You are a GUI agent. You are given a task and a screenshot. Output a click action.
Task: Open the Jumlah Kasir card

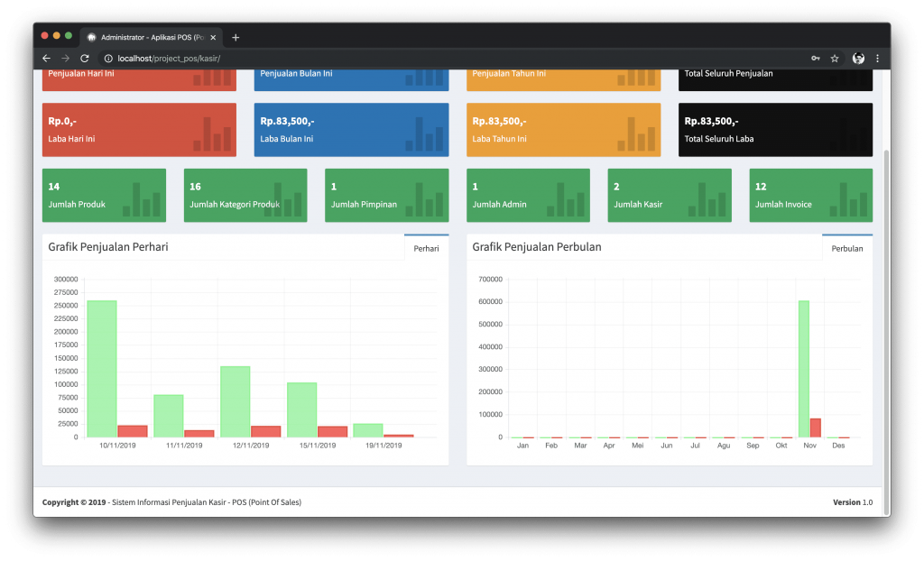tap(669, 195)
